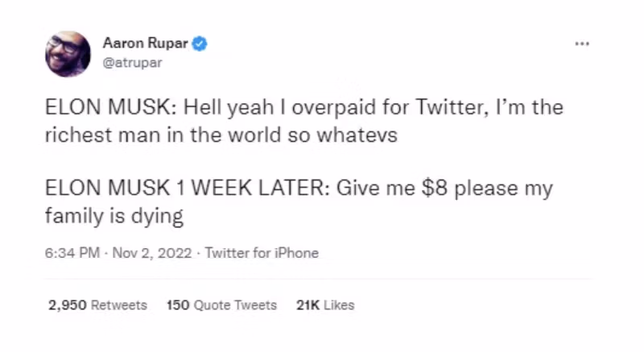The height and width of the screenshot is (352, 644).
Task: Open the Twitter for iPhone source link
Action: click(262, 253)
